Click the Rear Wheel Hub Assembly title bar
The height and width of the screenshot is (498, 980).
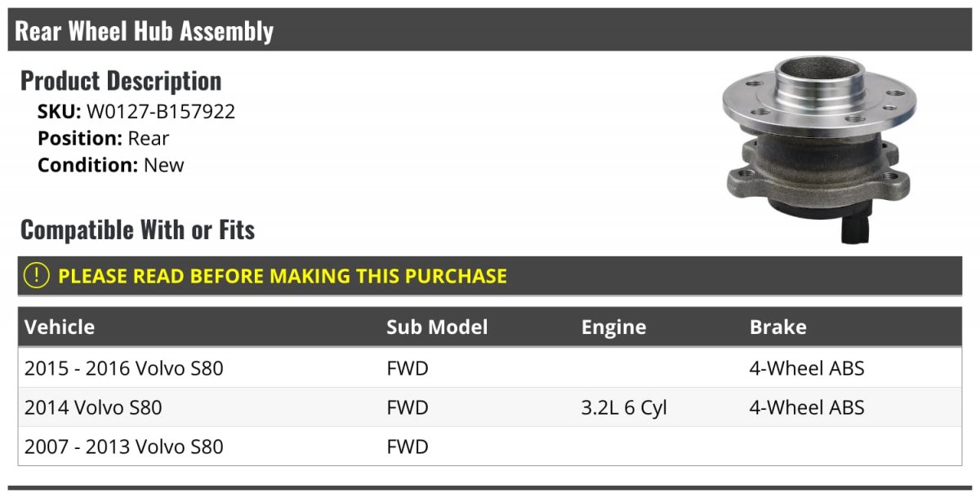490,31
